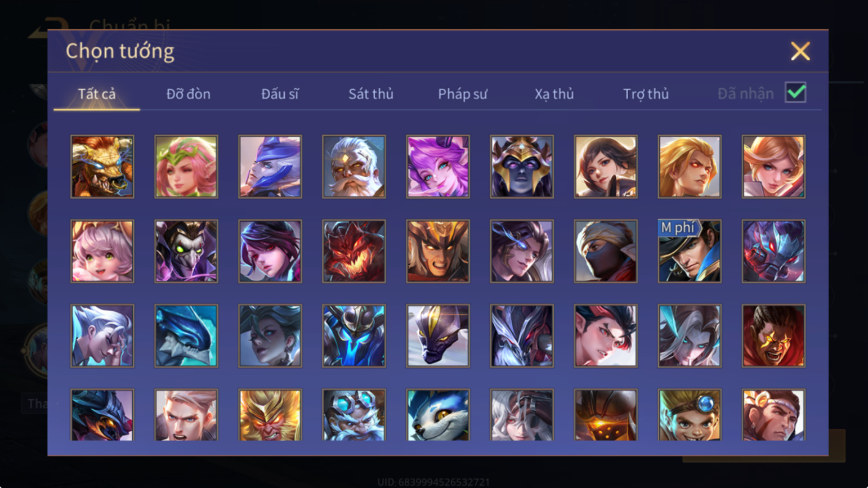Open the 'Sát thủ' tab
868x488 pixels.
(x=370, y=94)
